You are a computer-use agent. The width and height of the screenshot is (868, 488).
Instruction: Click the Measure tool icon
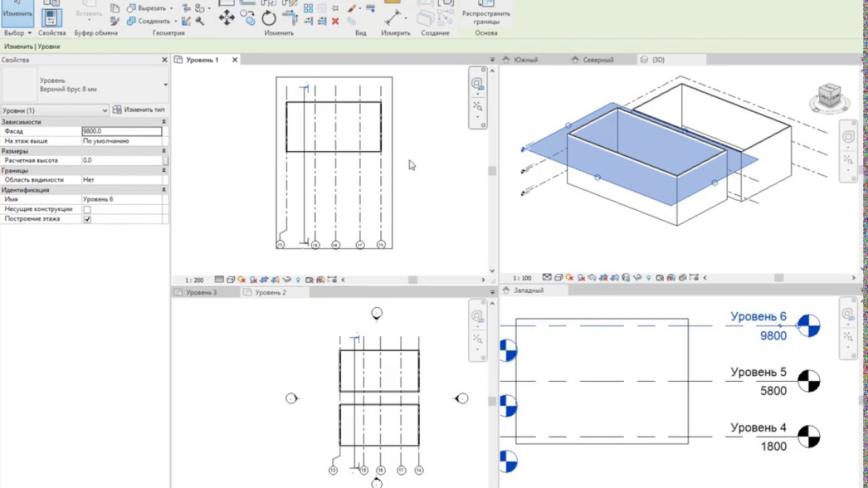click(x=393, y=18)
